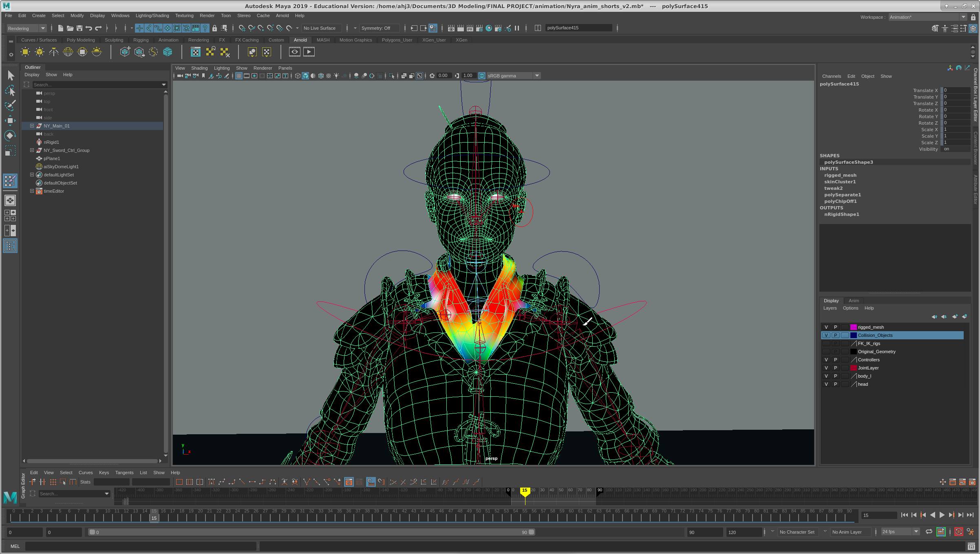Image resolution: width=980 pixels, height=554 pixels.
Task: Click the rigged_mesh layer magenta color swatch
Action: (x=853, y=327)
